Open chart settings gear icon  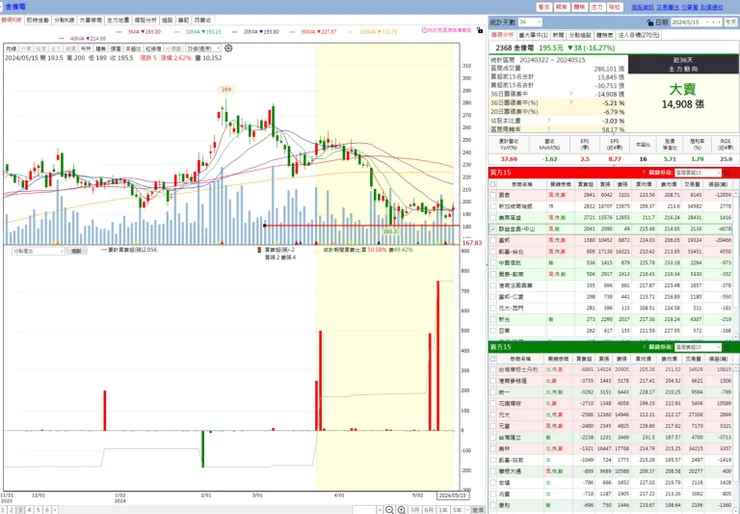228,48
